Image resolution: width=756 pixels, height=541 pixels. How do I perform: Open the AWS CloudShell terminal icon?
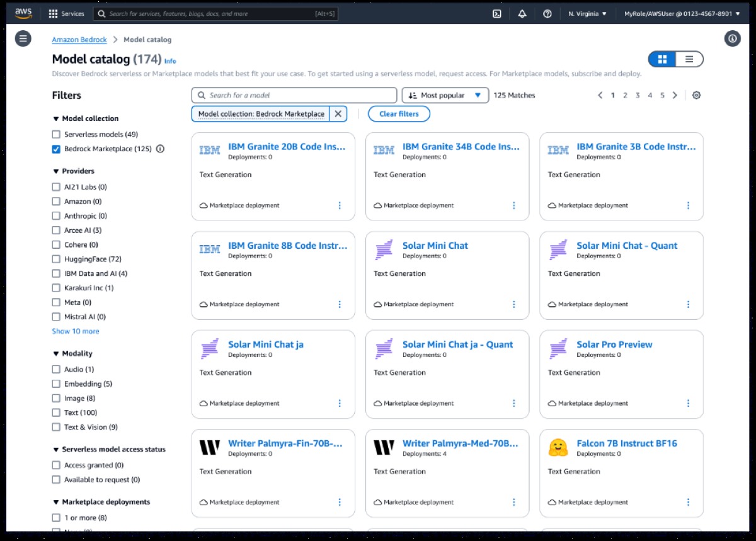pos(497,14)
